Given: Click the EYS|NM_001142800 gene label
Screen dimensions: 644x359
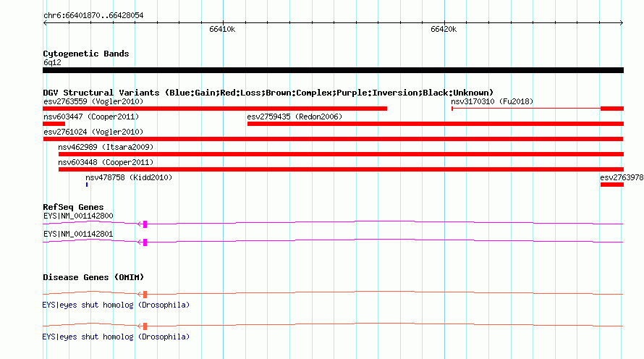Looking at the screenshot, I should coord(78,216).
